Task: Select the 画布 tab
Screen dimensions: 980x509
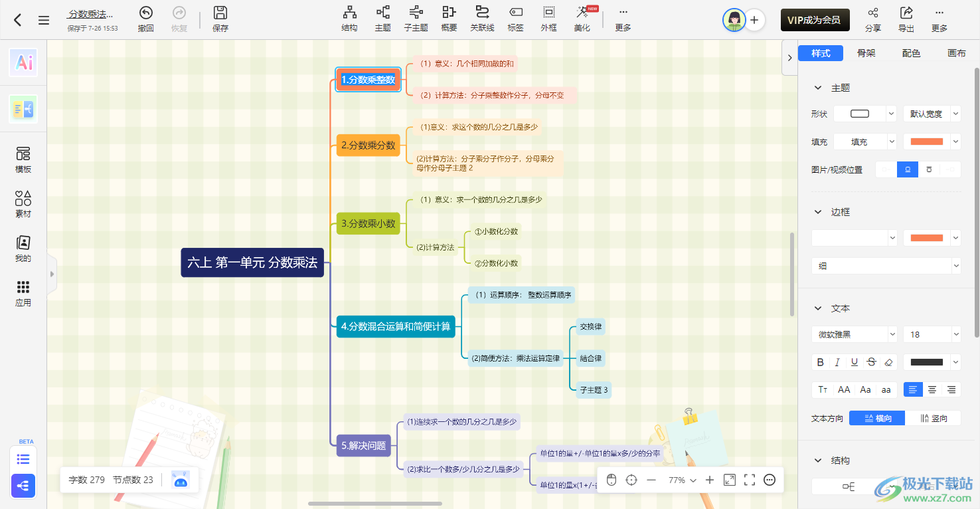Action: tap(956, 53)
